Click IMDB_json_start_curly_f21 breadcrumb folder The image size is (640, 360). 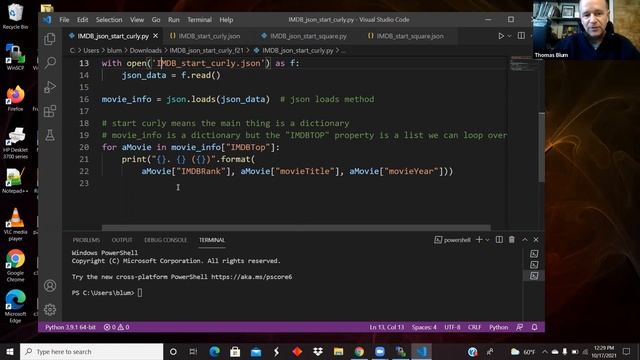[x=206, y=51]
